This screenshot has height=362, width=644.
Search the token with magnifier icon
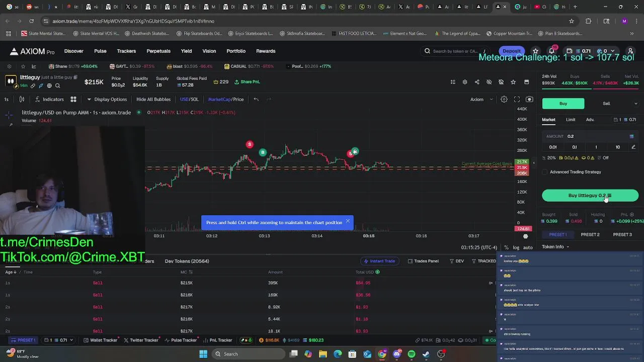tap(57, 86)
